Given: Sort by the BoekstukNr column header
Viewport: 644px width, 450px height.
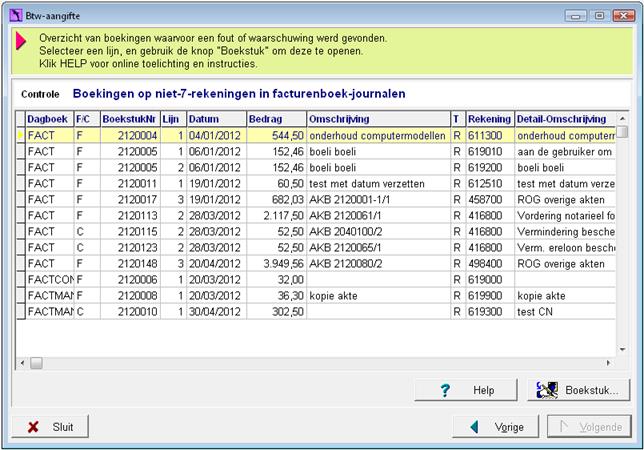Looking at the screenshot, I should point(130,119).
